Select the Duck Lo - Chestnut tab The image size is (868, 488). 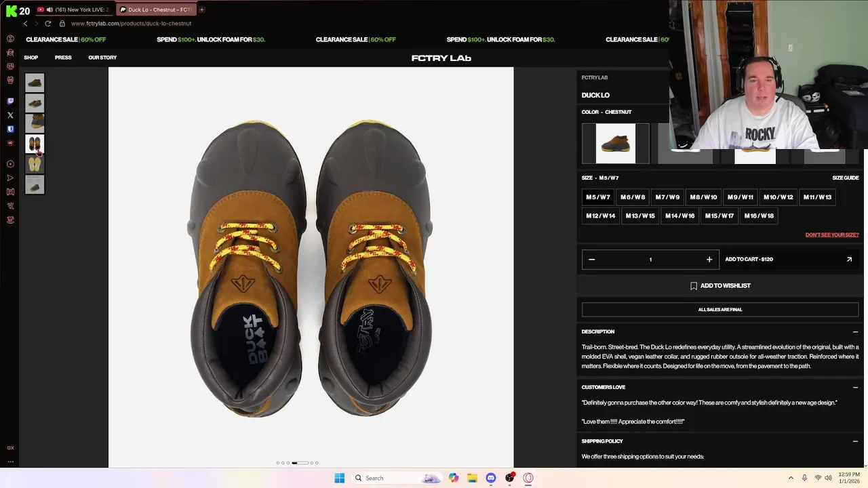(155, 9)
